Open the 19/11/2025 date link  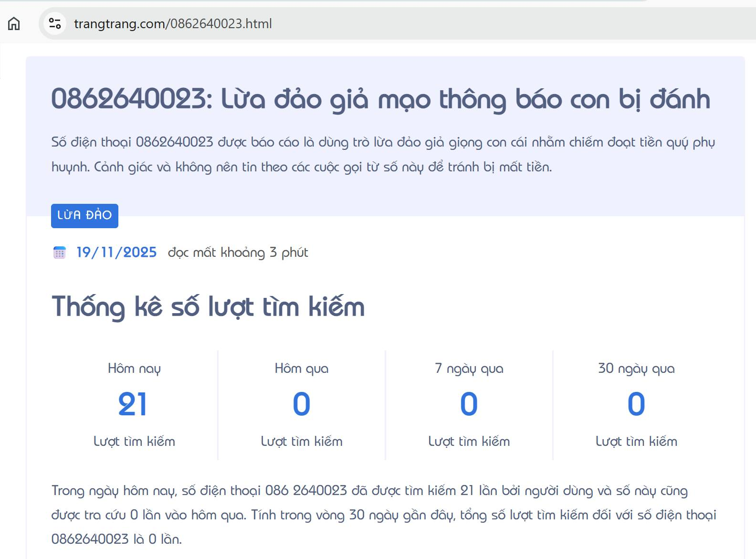click(x=116, y=253)
